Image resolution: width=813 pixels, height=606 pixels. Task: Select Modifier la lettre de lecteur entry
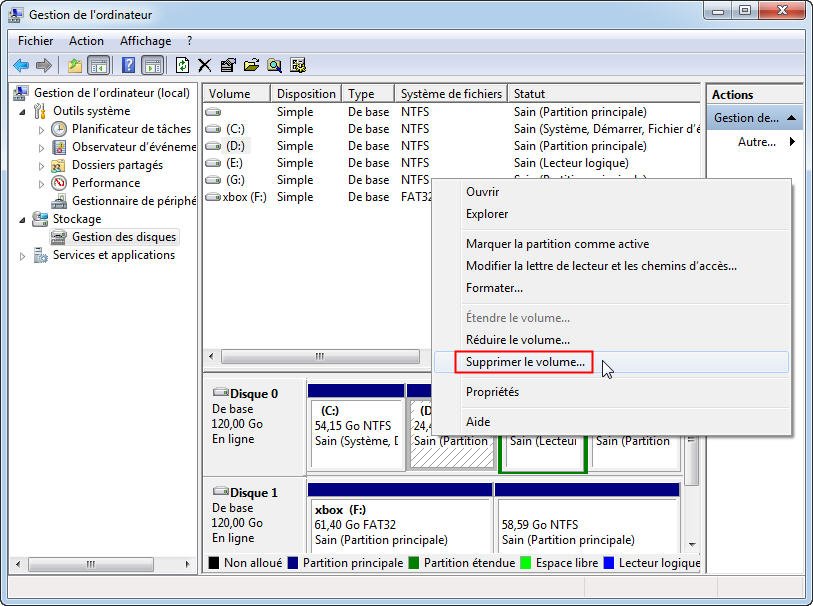(612, 266)
